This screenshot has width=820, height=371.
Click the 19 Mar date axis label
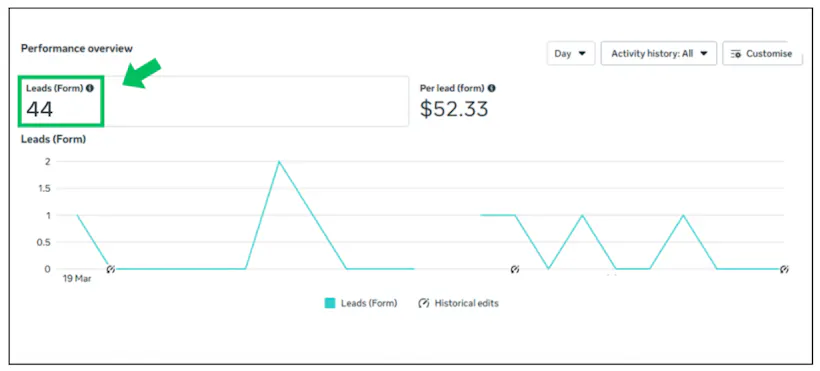coord(77,279)
